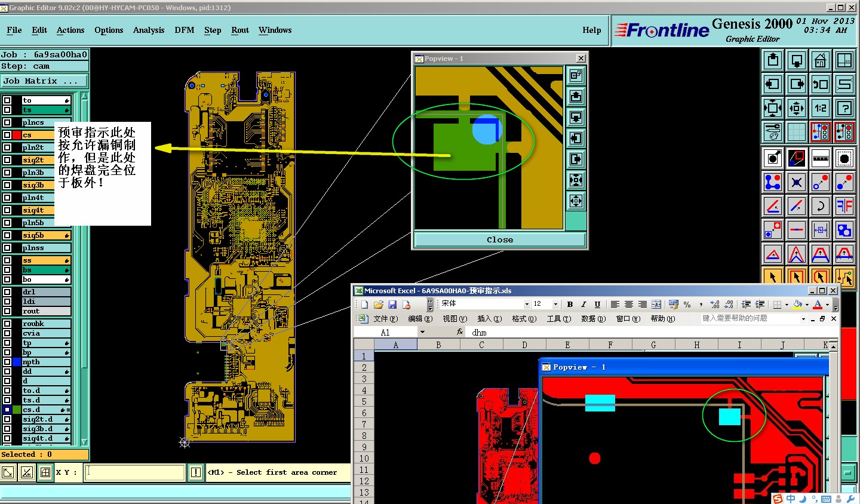The width and height of the screenshot is (860, 504).
Task: Open the Excel Name Box dropdown arrow
Action: (422, 332)
